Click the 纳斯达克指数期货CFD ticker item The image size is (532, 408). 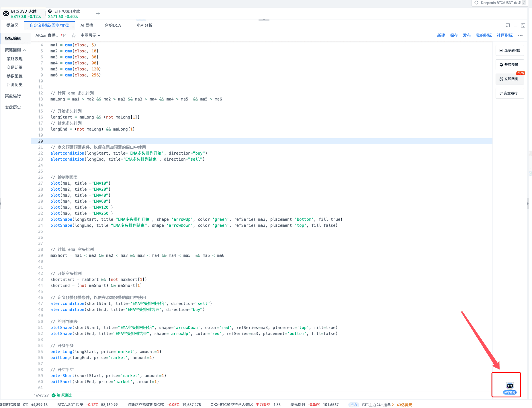click(x=164, y=405)
